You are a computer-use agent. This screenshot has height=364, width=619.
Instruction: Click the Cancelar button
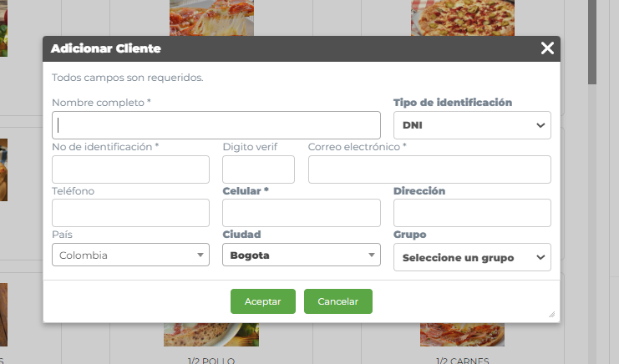coord(337,301)
